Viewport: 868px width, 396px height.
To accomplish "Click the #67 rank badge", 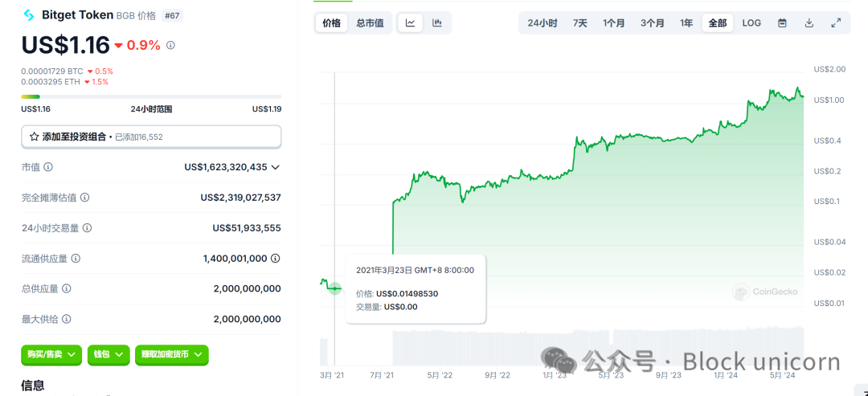I will click(172, 15).
